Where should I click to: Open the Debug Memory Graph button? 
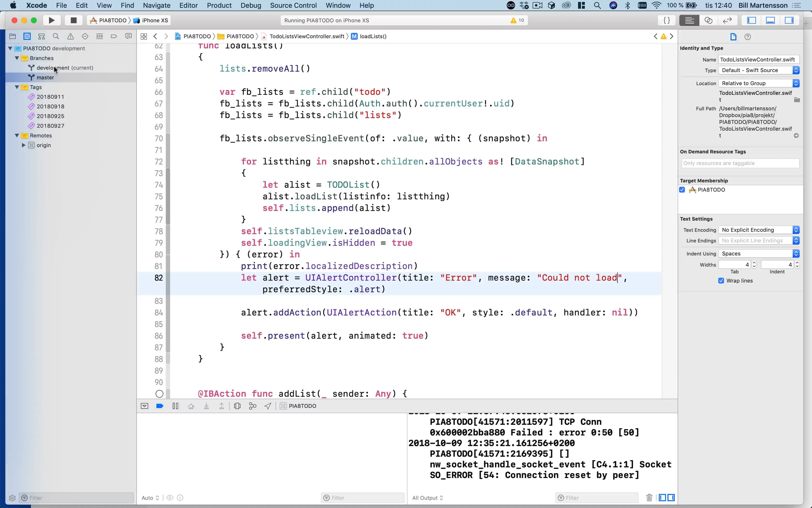252,406
